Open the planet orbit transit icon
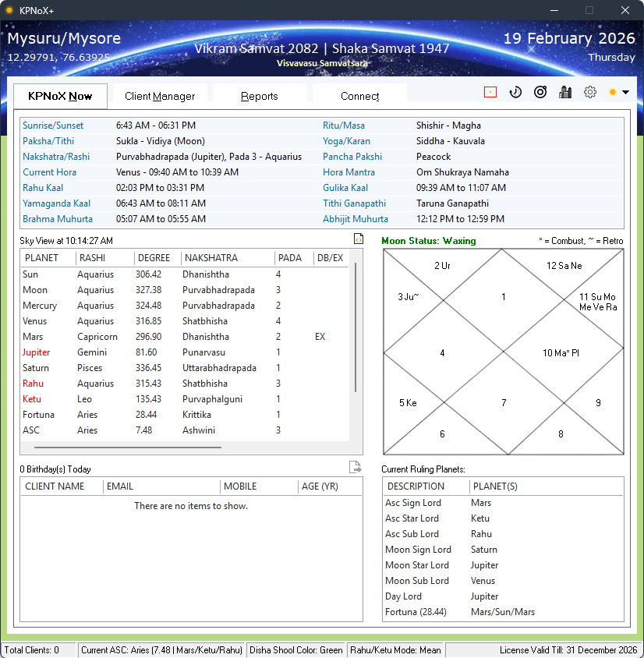Screen dimensions: 644x658 coord(540,92)
